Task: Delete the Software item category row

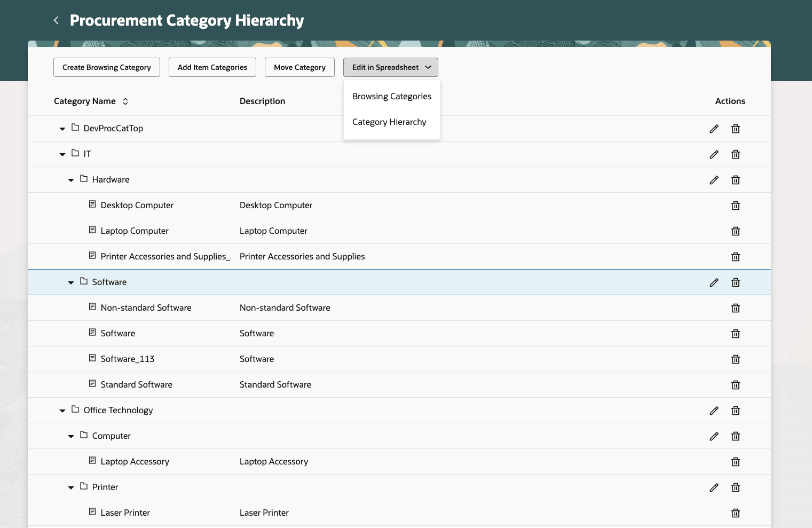Action: pyautogui.click(x=736, y=334)
